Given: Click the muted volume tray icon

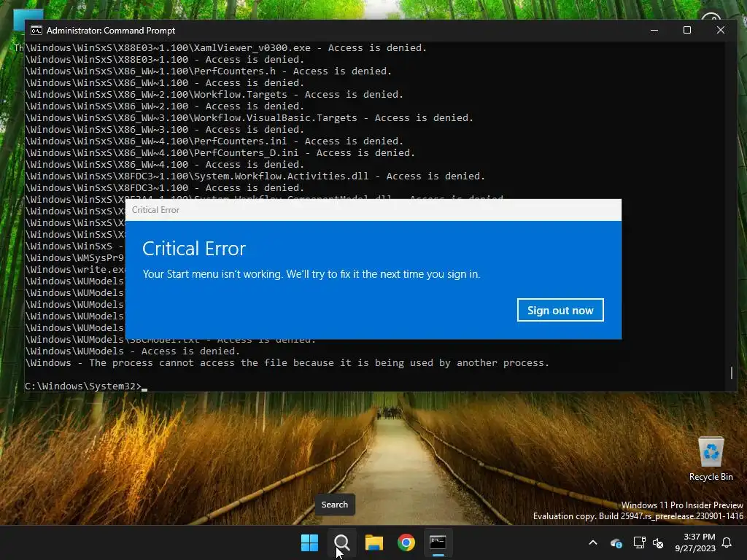Looking at the screenshot, I should tap(658, 542).
